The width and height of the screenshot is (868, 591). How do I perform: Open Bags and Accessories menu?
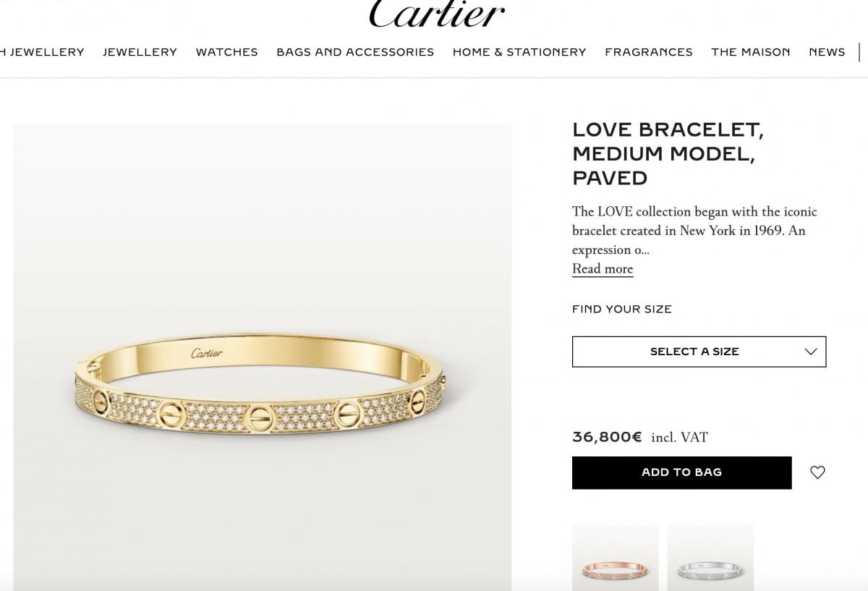click(355, 52)
